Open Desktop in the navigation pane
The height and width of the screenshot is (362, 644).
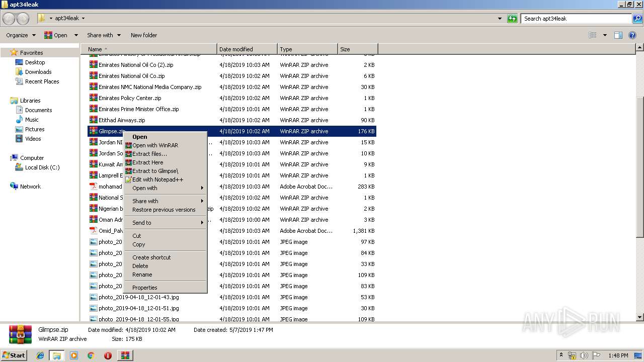pos(35,62)
